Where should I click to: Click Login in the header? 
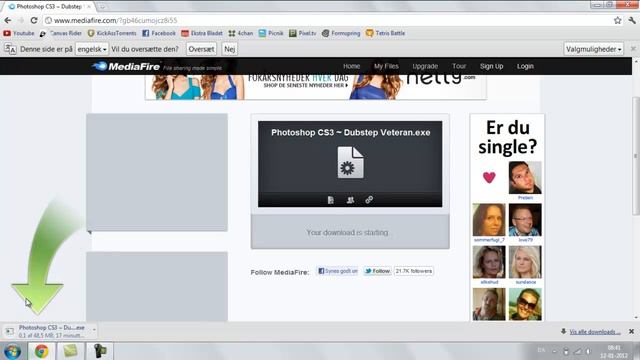pos(525,66)
